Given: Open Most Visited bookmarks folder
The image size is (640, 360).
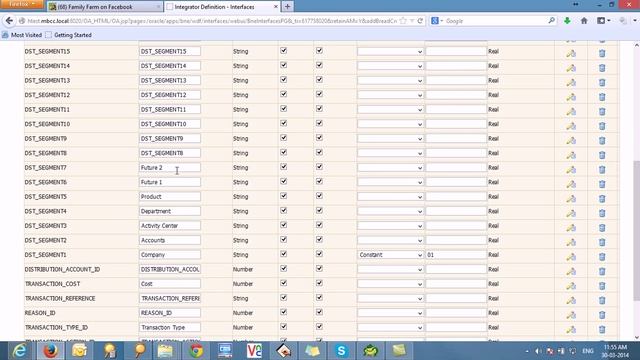Looking at the screenshot, I should [x=22, y=35].
